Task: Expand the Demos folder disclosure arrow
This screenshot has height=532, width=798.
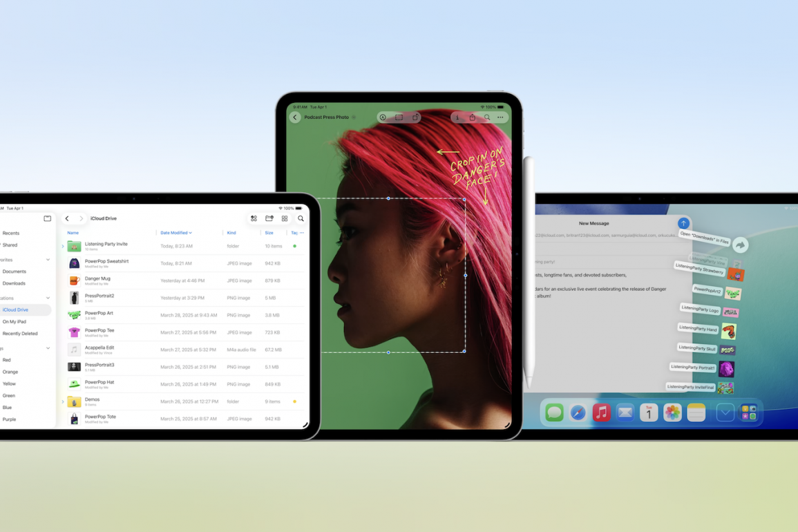Action: point(63,401)
